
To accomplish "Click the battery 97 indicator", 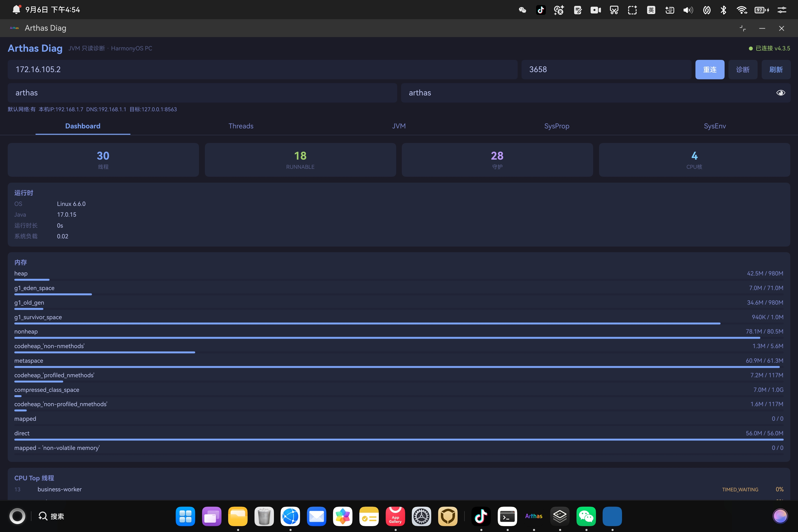I will (762, 10).
